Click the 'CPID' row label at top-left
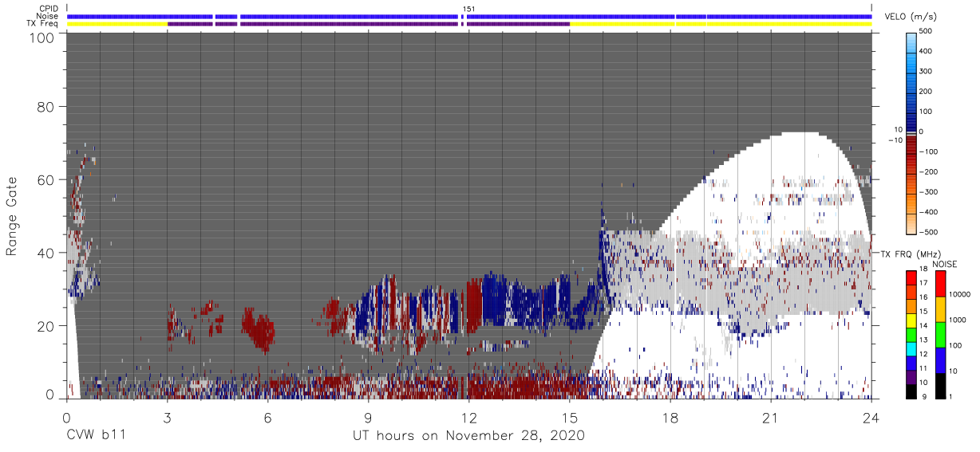This screenshot has width=980, height=452. pyautogui.click(x=47, y=9)
